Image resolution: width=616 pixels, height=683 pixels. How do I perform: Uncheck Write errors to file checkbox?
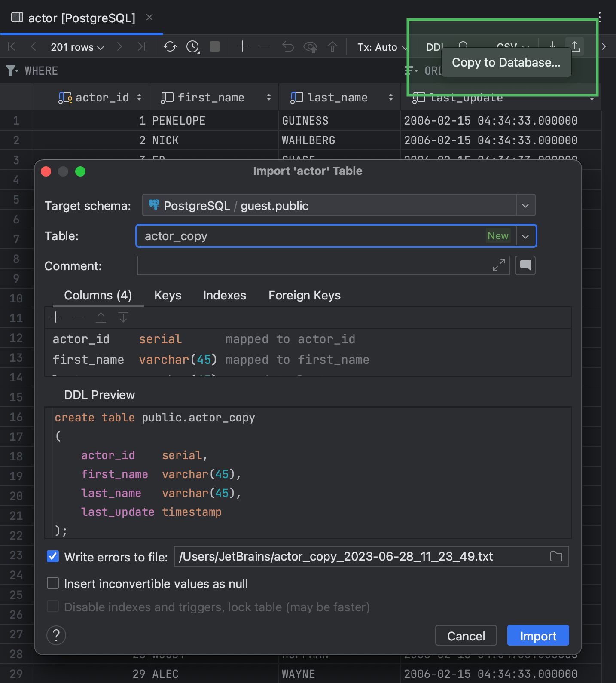53,557
